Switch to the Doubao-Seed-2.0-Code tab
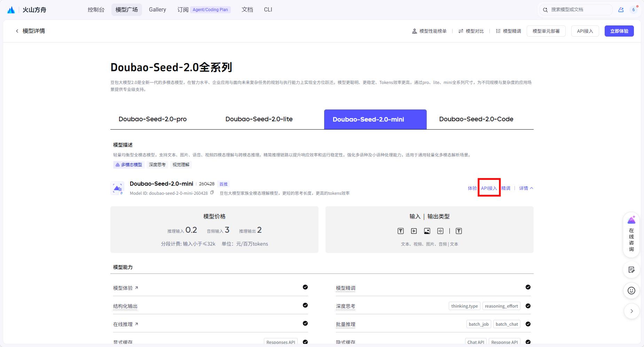Image resolution: width=644 pixels, height=347 pixels. point(476,119)
